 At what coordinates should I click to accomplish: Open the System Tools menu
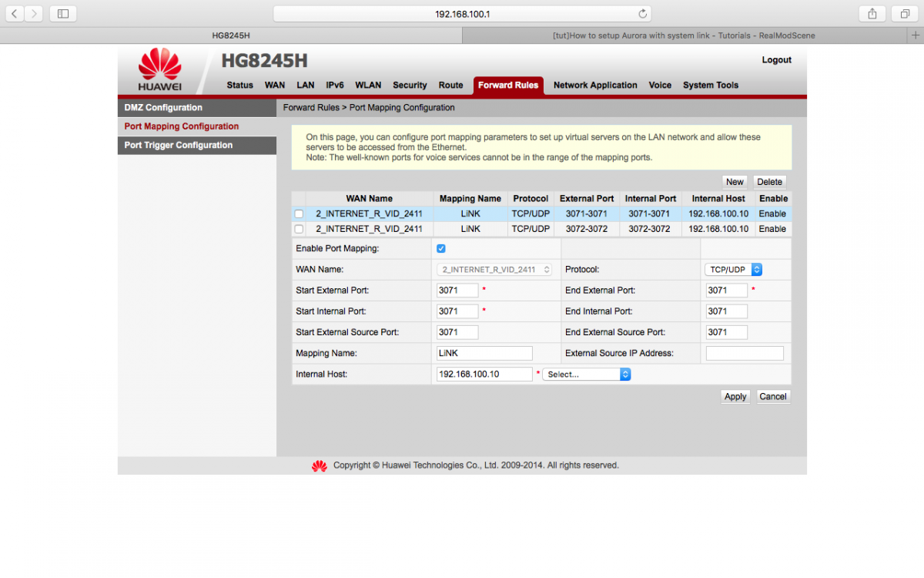tap(711, 86)
